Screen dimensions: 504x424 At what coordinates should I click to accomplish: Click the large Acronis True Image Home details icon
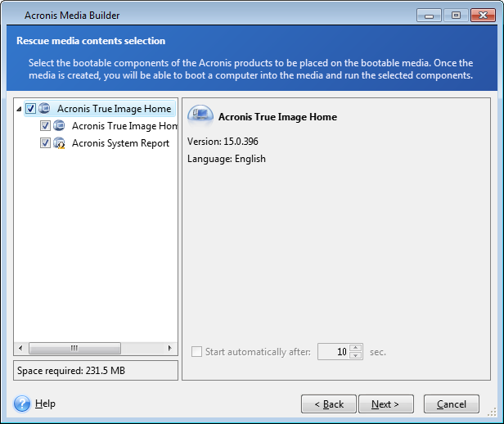[x=200, y=115]
